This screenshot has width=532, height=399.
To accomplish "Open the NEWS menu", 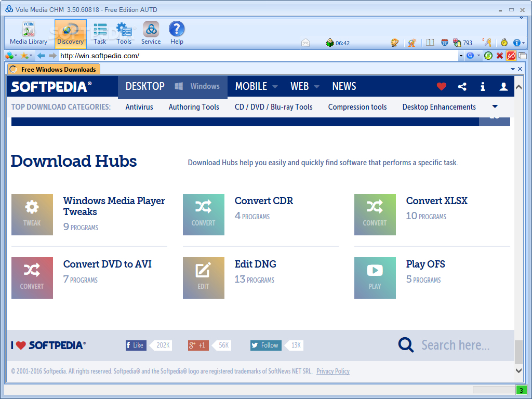I will [344, 87].
